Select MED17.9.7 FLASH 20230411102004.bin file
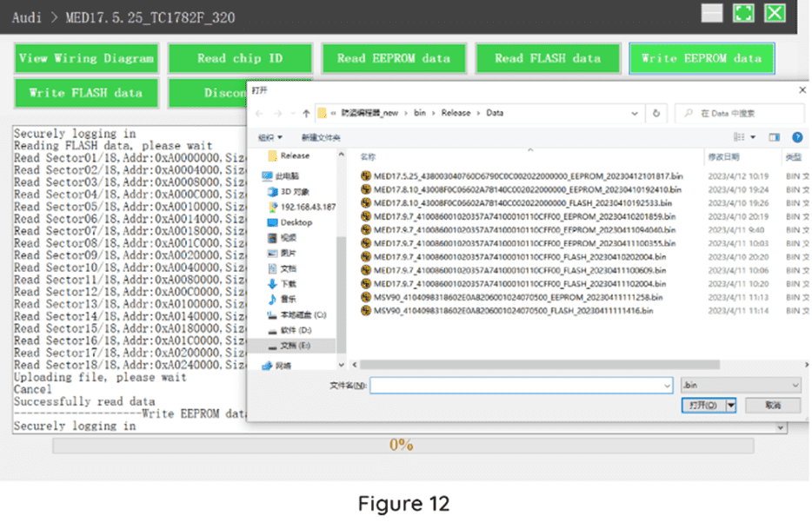 [514, 283]
